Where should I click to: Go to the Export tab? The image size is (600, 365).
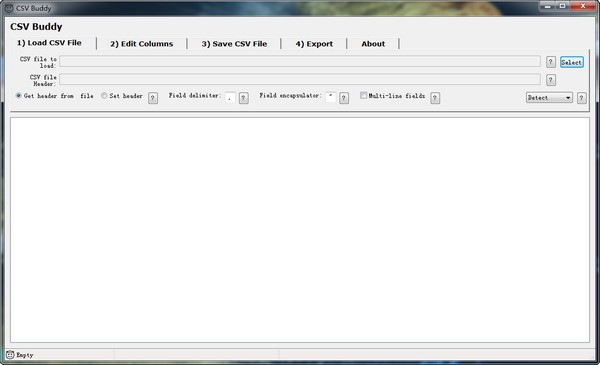[314, 44]
